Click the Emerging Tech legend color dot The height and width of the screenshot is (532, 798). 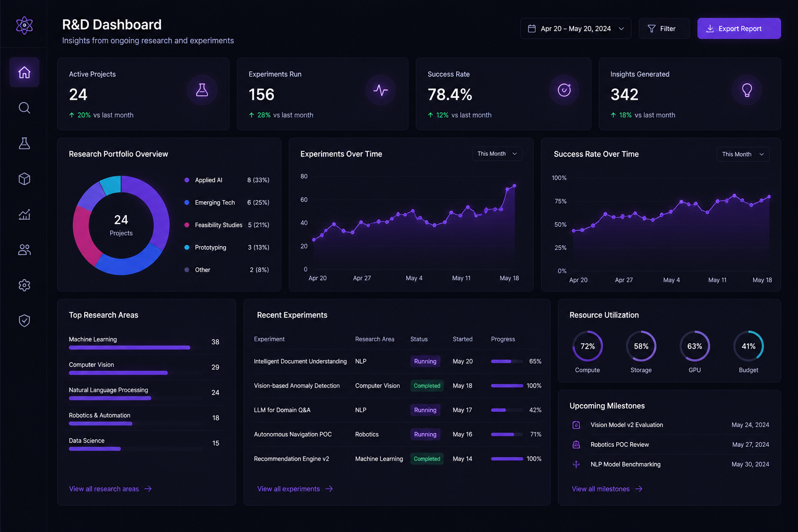coord(187,203)
